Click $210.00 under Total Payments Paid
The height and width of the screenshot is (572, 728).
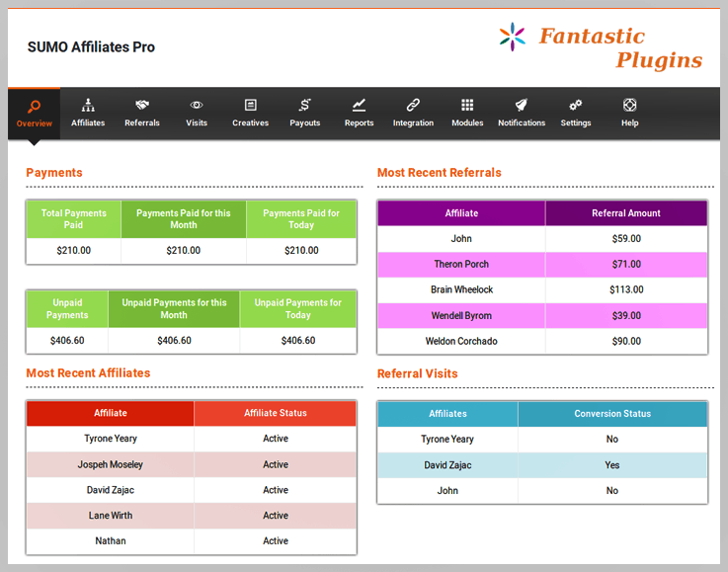pyautogui.click(x=74, y=251)
